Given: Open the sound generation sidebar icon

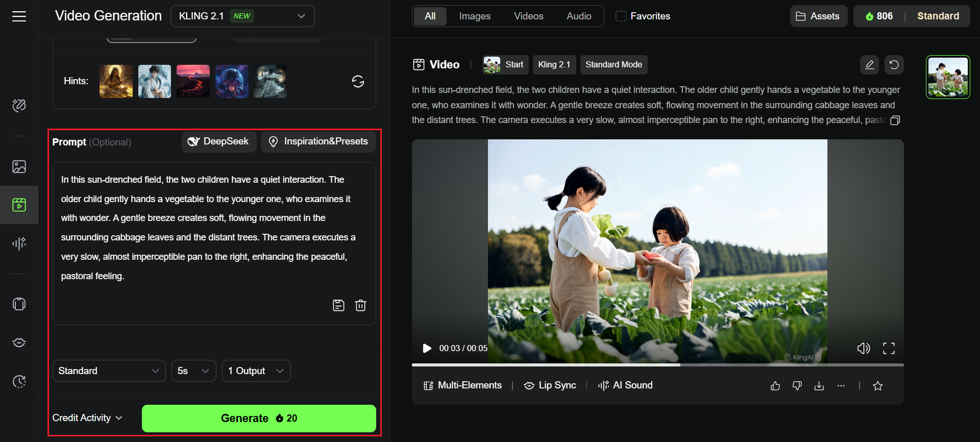Looking at the screenshot, I should [19, 243].
